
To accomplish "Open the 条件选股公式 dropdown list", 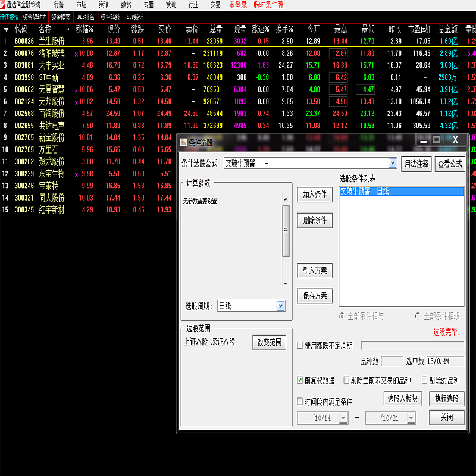I will click(392, 163).
